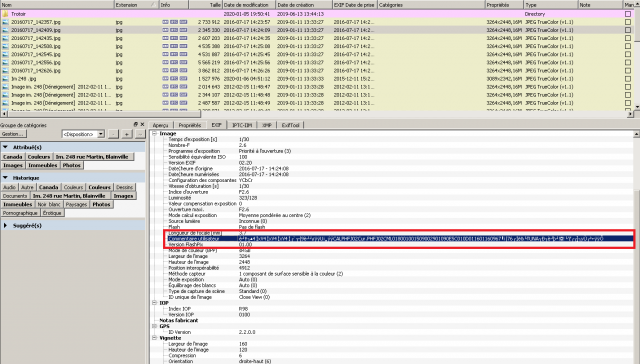Tick the checkbox for the Trotoir row
The height and width of the screenshot is (364, 640).
628,14
